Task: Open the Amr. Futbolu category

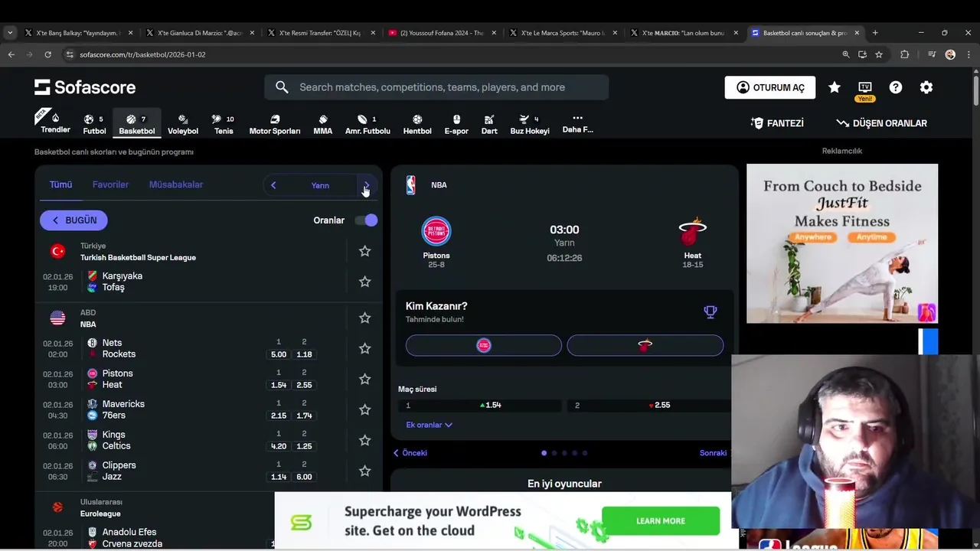Action: 367,124
